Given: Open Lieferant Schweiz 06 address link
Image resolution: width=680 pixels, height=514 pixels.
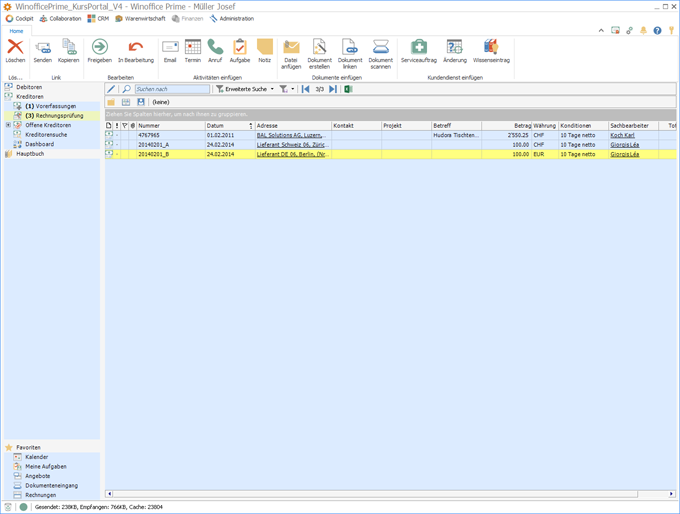Looking at the screenshot, I should [293, 145].
